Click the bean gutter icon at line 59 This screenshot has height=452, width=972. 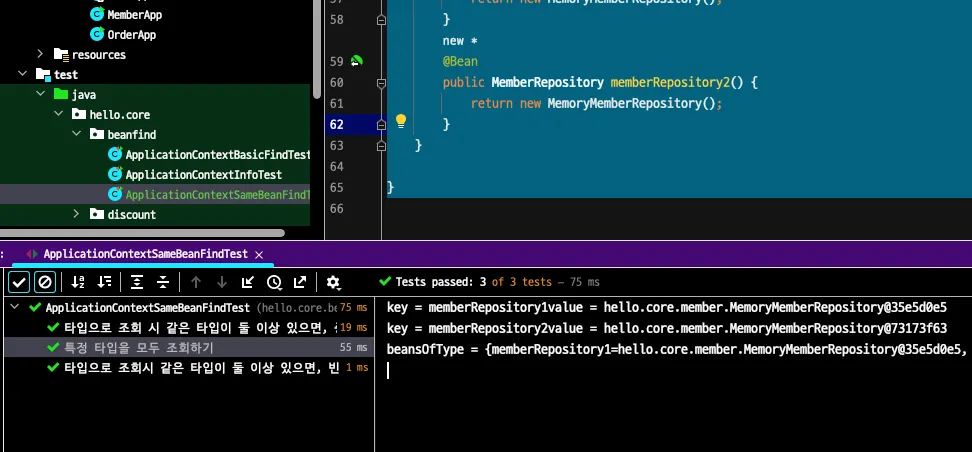pyautogui.click(x=356, y=61)
